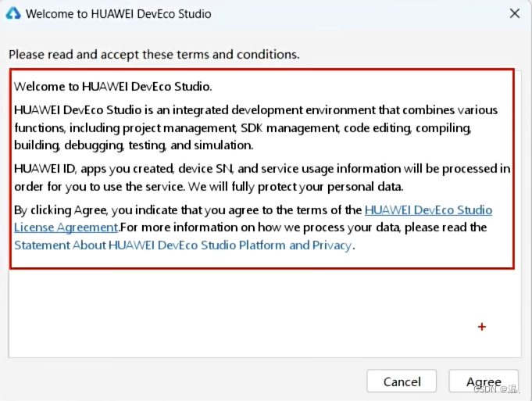Image resolution: width=532 pixels, height=401 pixels.
Task: Open the Statement About Platform and Privacy link
Action: pyautogui.click(x=183, y=245)
